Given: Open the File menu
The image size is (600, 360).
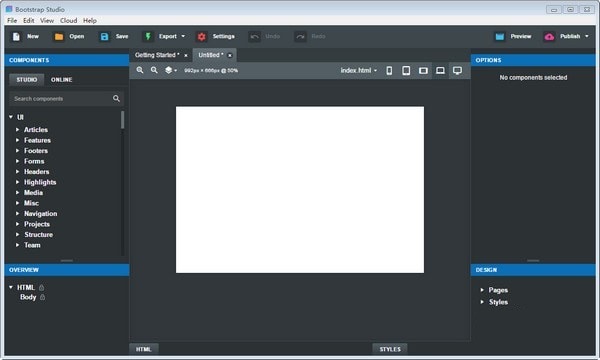Looking at the screenshot, I should point(12,21).
